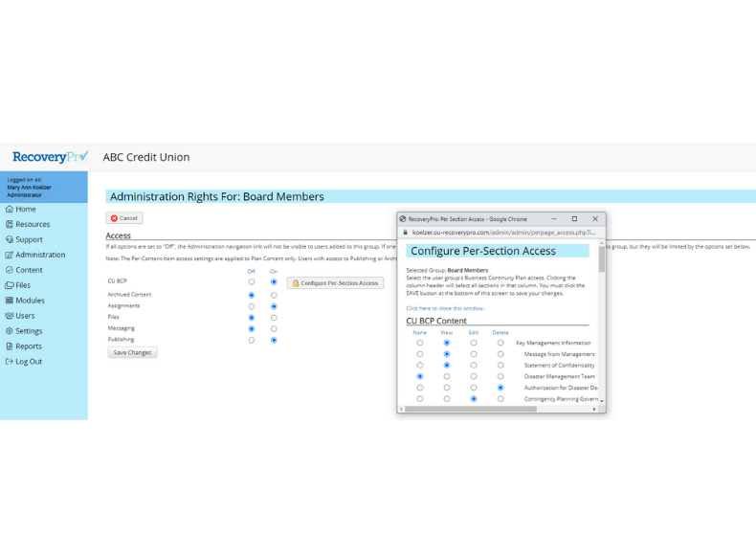This screenshot has height=536, width=756.
Task: Click the lock icon in popup address bar
Action: tap(405, 233)
